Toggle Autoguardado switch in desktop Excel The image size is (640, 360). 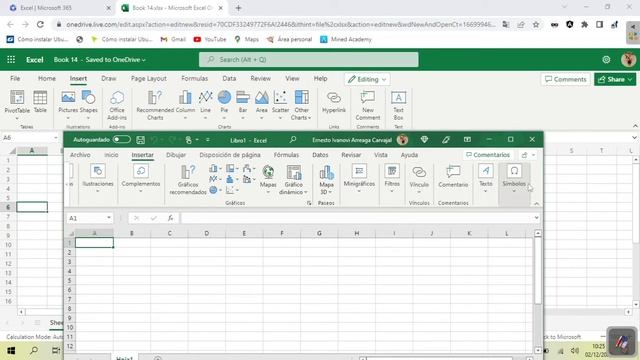tap(122, 140)
